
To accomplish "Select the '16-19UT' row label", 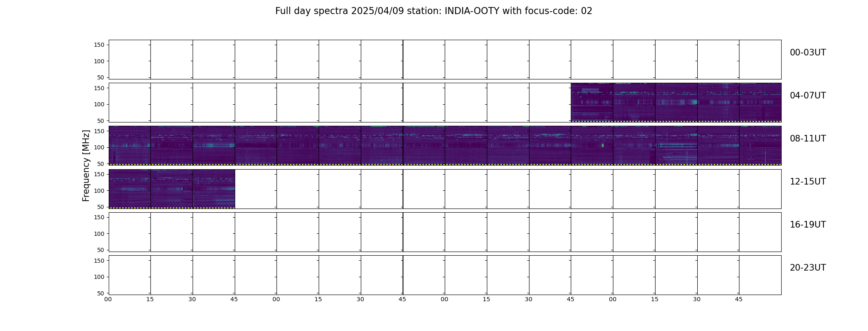I will point(808,225).
